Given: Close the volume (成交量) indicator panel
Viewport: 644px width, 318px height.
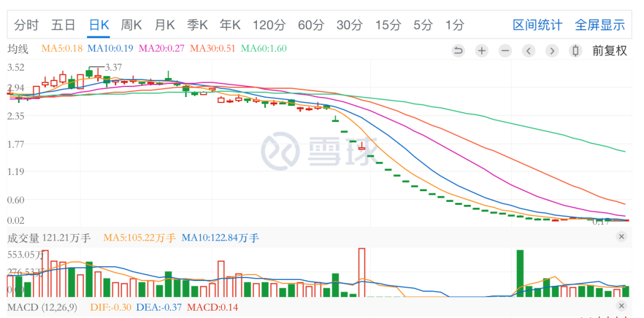Looking at the screenshot, I should (x=621, y=237).
